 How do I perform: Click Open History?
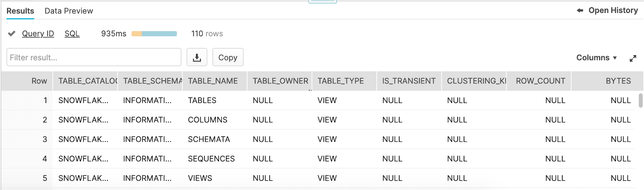[x=613, y=10]
